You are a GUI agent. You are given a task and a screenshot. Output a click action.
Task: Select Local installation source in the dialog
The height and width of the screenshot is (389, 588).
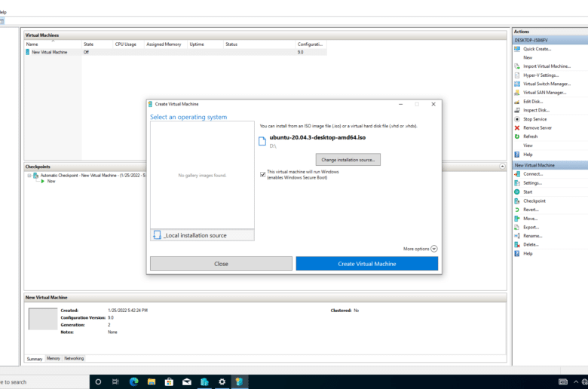point(202,235)
